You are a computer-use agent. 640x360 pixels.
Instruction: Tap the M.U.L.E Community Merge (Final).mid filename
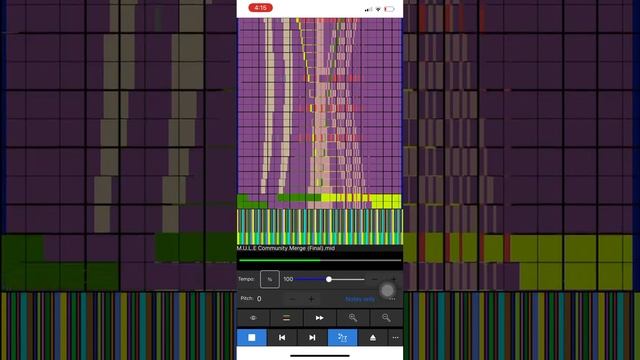(x=286, y=248)
